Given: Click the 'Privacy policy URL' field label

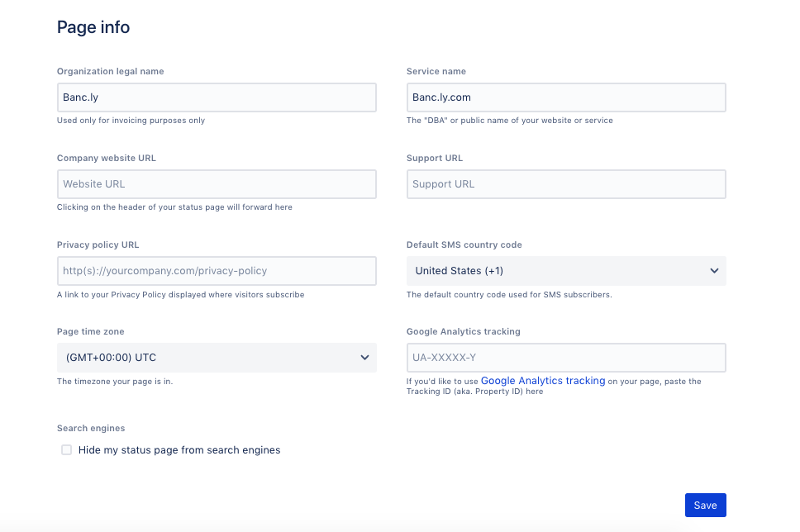Looking at the screenshot, I should [x=98, y=245].
